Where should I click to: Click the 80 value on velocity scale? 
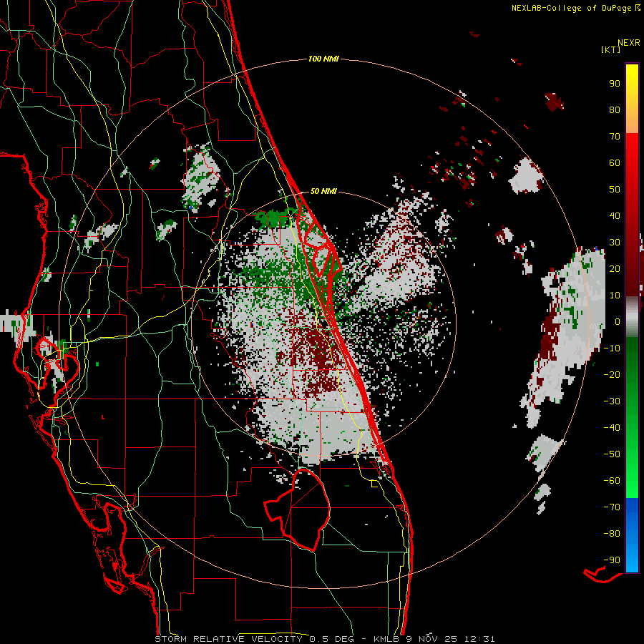point(615,110)
